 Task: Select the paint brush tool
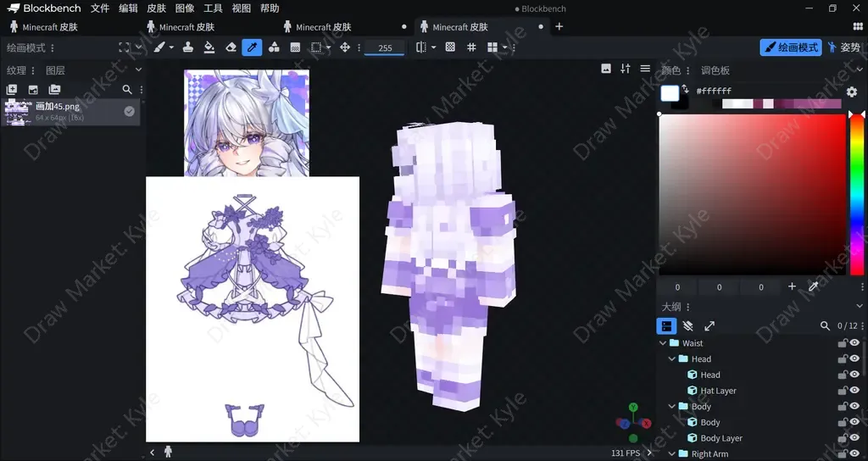[159, 47]
